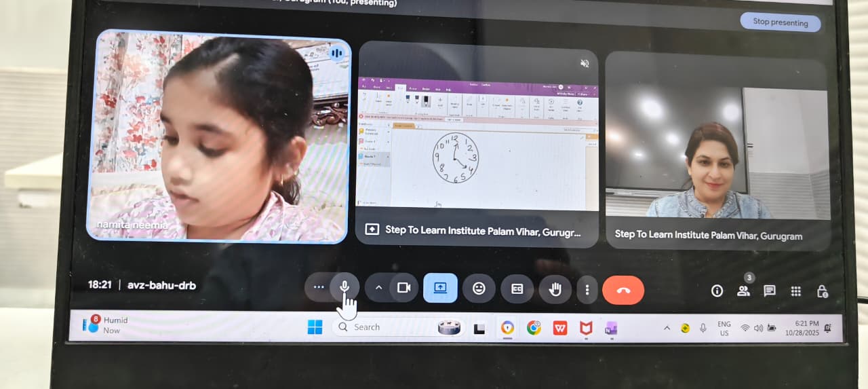Toggle the microphone in Meet
This screenshot has height=389, width=868.
click(344, 287)
